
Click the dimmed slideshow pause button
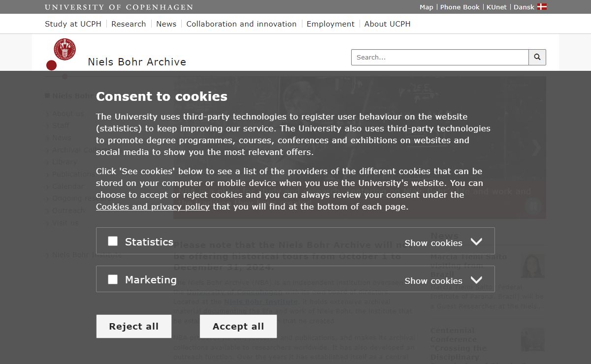(532, 206)
